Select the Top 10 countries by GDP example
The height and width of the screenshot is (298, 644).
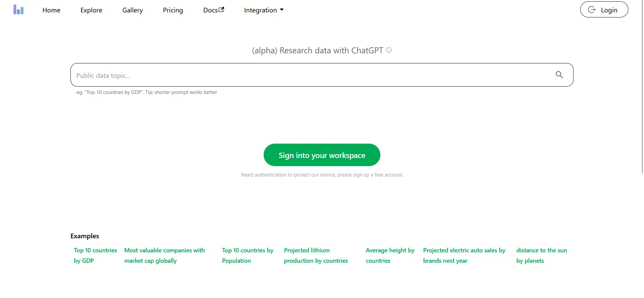pos(95,255)
